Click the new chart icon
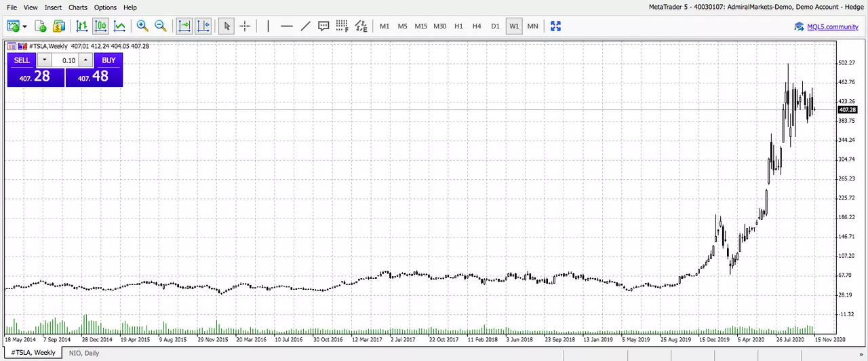This screenshot has height=361, width=868. click(13, 26)
